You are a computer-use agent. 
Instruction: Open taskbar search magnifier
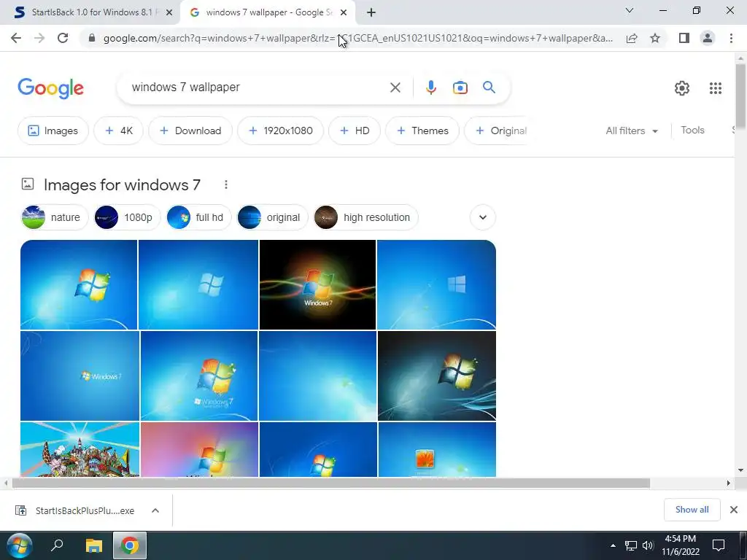point(57,545)
